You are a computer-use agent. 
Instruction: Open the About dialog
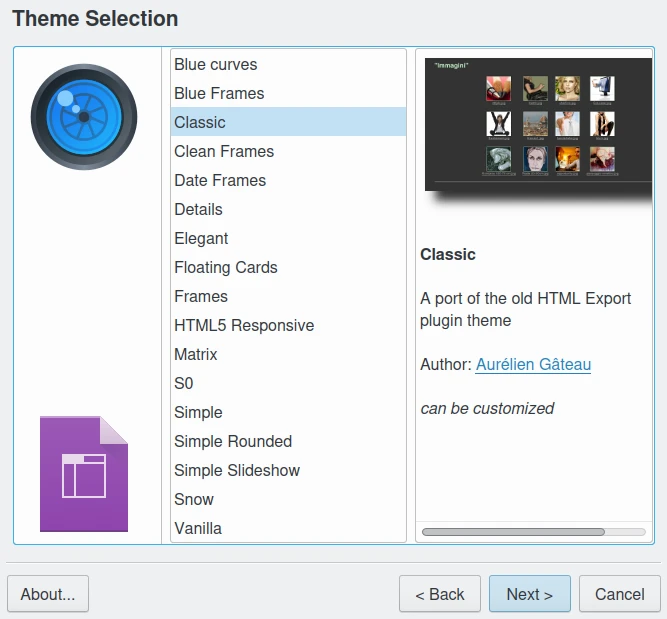(x=48, y=594)
